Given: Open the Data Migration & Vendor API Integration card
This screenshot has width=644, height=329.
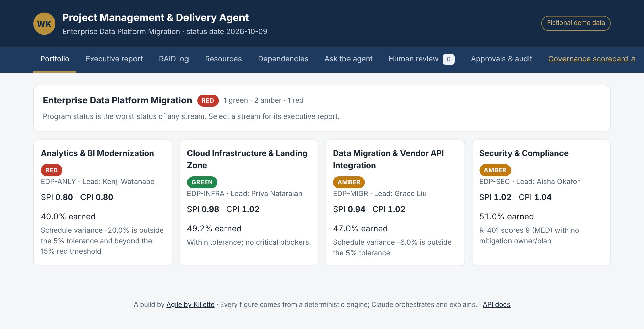Looking at the screenshot, I should (395, 203).
